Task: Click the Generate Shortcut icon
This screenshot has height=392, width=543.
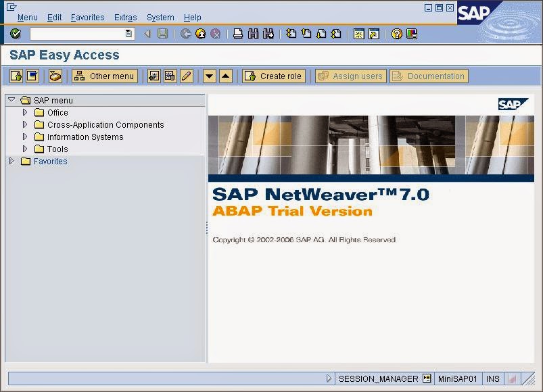Action: [x=374, y=34]
